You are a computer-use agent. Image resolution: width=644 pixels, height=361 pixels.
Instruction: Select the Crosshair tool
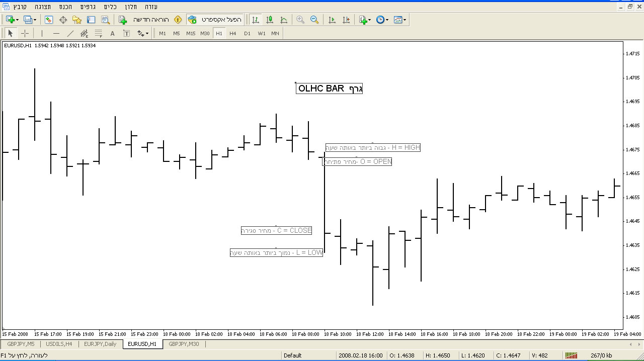tap(25, 34)
